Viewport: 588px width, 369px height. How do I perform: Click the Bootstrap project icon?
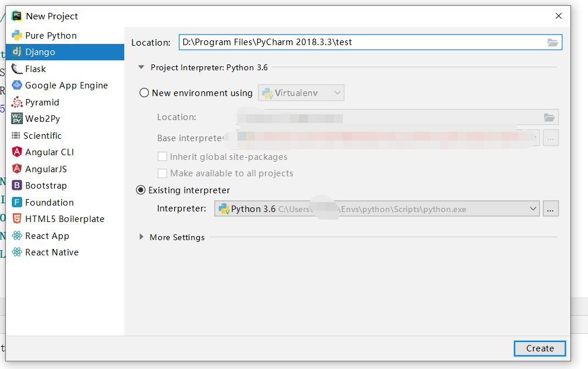(16, 185)
